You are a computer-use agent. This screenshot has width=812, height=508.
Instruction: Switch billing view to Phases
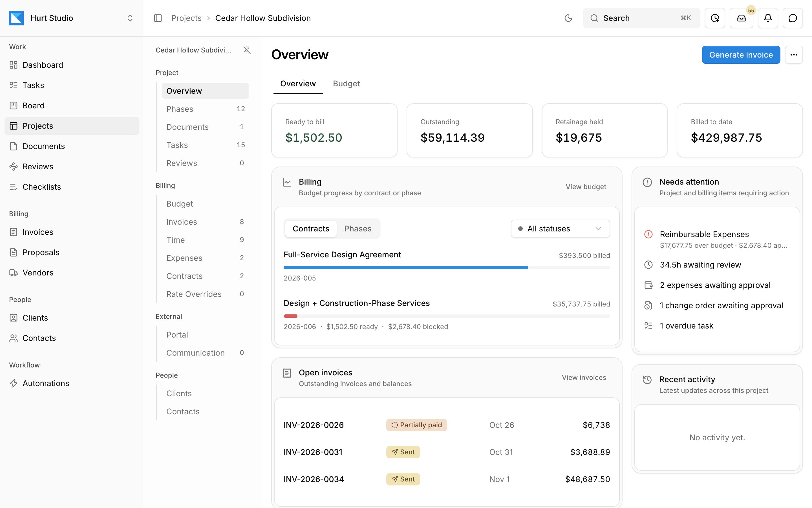pyautogui.click(x=358, y=229)
